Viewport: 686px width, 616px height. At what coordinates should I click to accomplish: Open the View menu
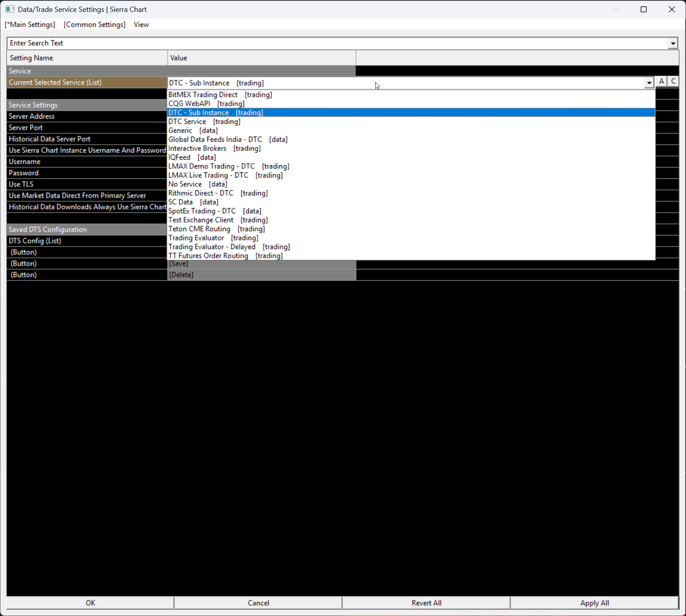[x=141, y=25]
